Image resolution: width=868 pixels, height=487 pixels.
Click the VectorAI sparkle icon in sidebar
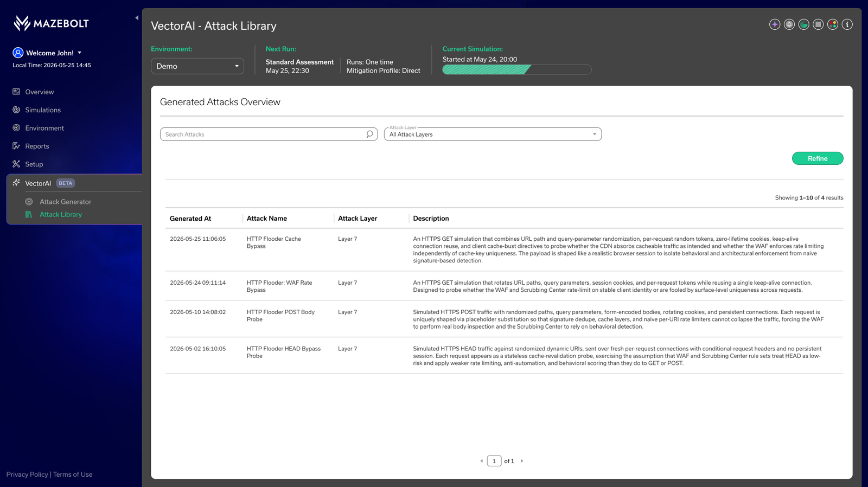point(16,183)
